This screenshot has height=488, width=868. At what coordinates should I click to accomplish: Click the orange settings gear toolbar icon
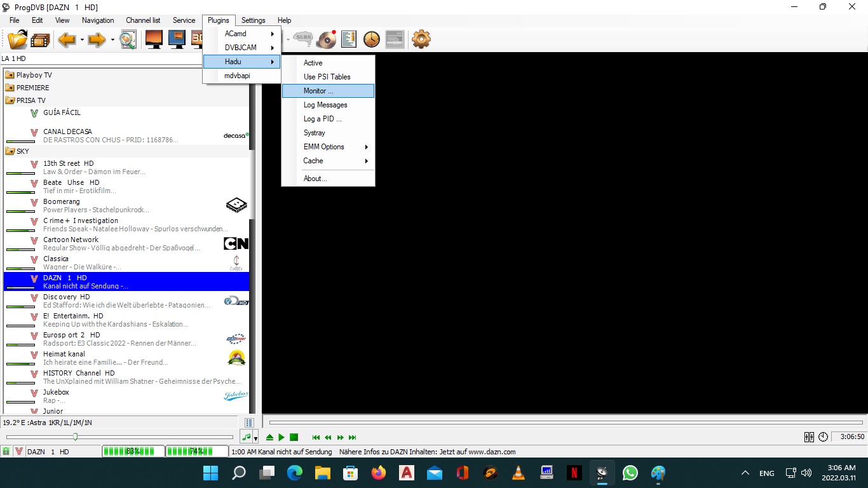(x=421, y=39)
